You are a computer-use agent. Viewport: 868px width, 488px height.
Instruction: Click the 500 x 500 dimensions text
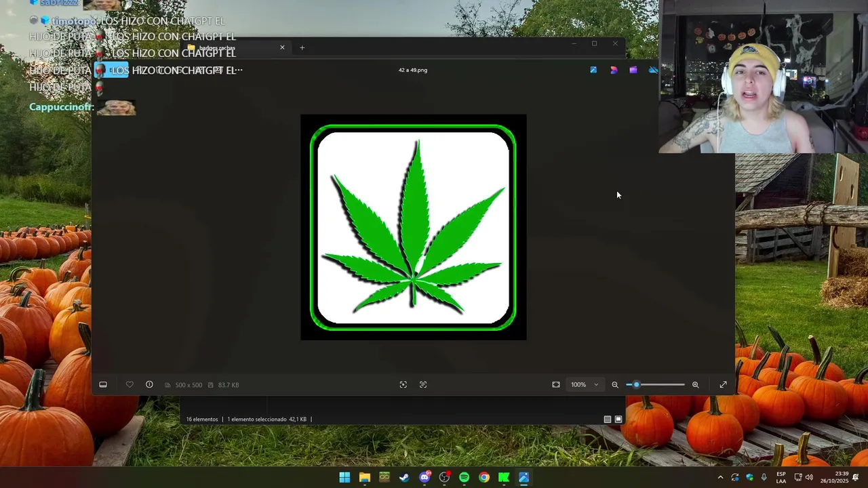click(x=189, y=385)
